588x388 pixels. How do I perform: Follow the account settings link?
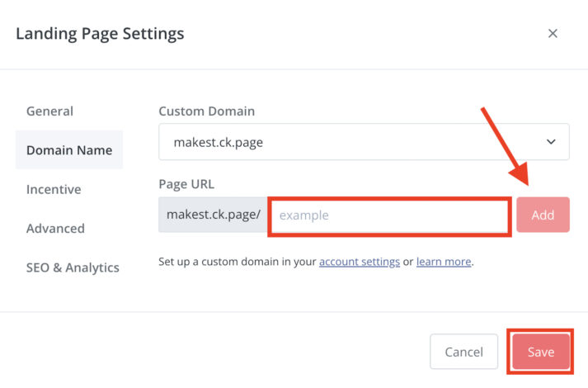(360, 262)
